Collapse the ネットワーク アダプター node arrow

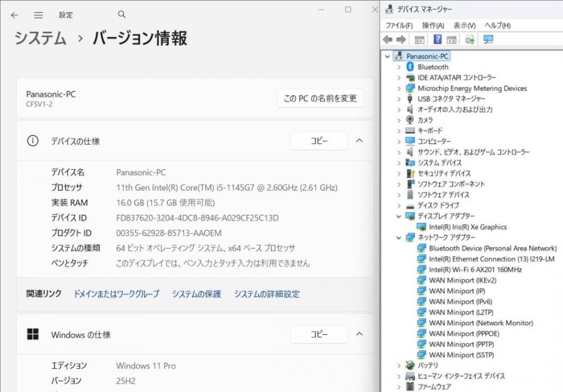(399, 237)
